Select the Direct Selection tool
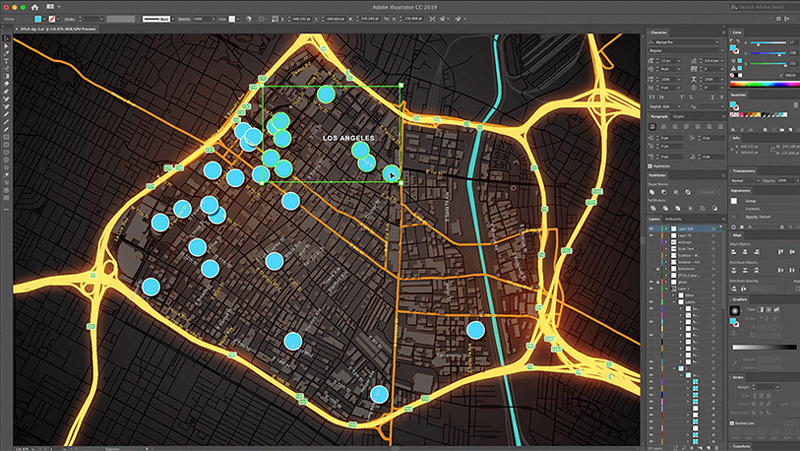 click(6, 46)
